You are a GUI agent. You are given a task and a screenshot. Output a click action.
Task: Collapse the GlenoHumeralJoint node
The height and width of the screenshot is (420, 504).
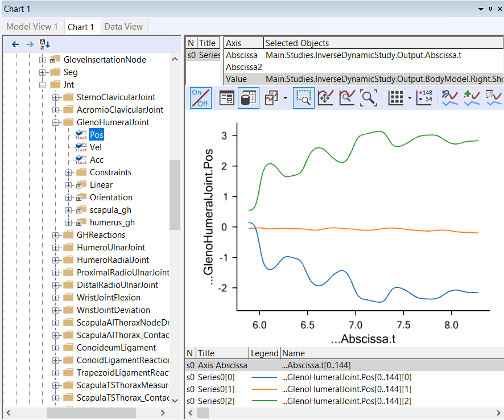pos(55,122)
